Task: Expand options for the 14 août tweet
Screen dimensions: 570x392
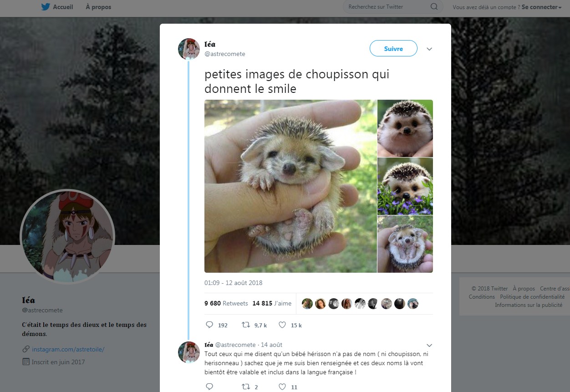Action: click(x=429, y=345)
